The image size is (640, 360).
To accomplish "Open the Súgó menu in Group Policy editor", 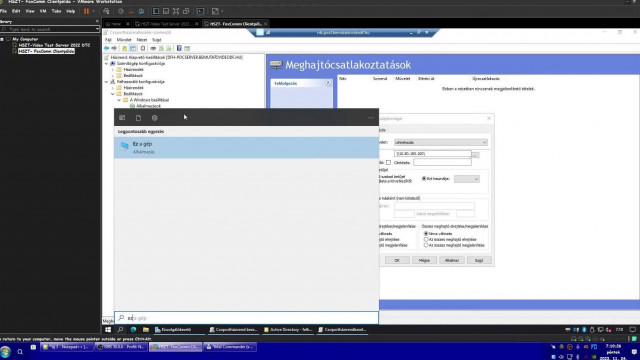I will (157, 40).
